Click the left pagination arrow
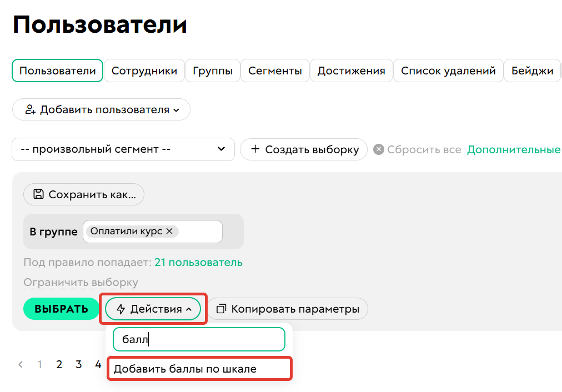The image size is (562, 392). coord(20,364)
